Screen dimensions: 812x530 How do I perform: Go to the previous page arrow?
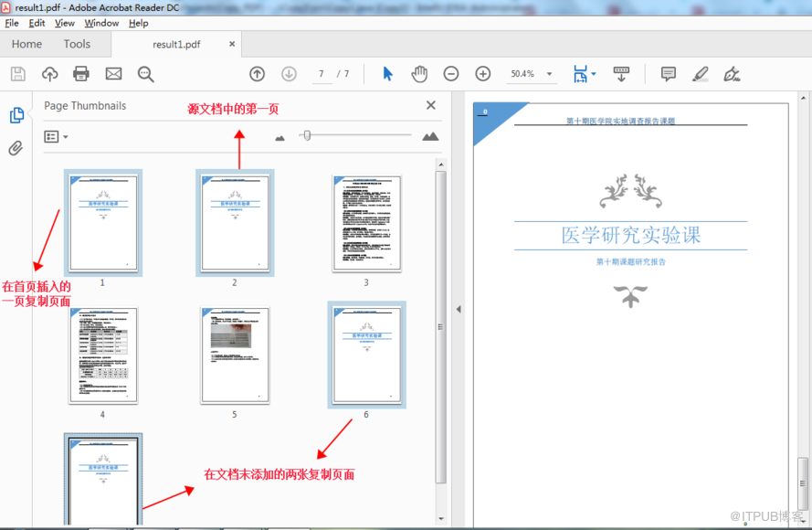258,74
